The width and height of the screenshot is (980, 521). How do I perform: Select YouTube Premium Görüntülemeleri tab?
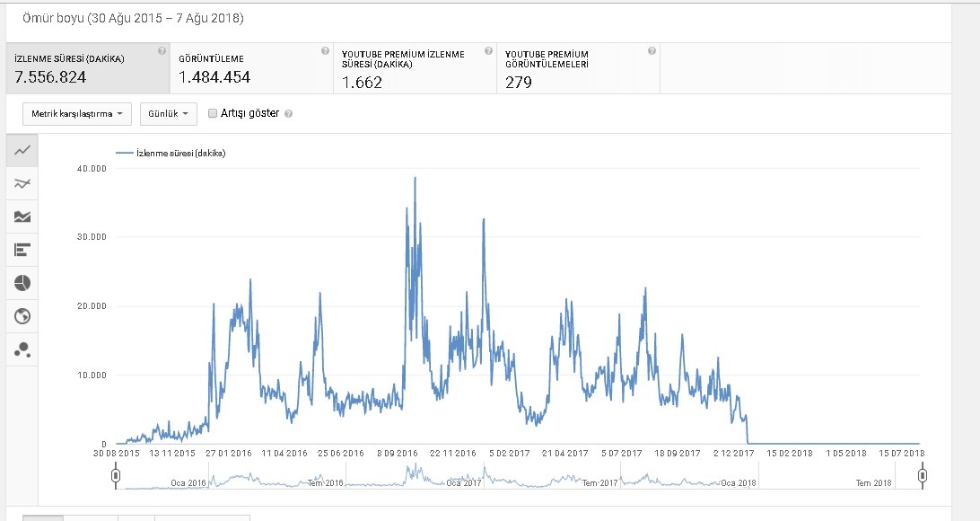(578, 68)
